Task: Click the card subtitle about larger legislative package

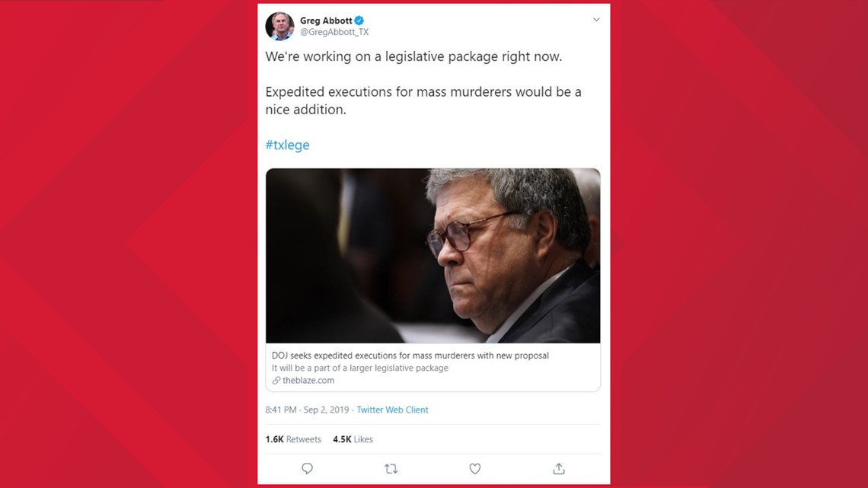Action: pos(360,368)
